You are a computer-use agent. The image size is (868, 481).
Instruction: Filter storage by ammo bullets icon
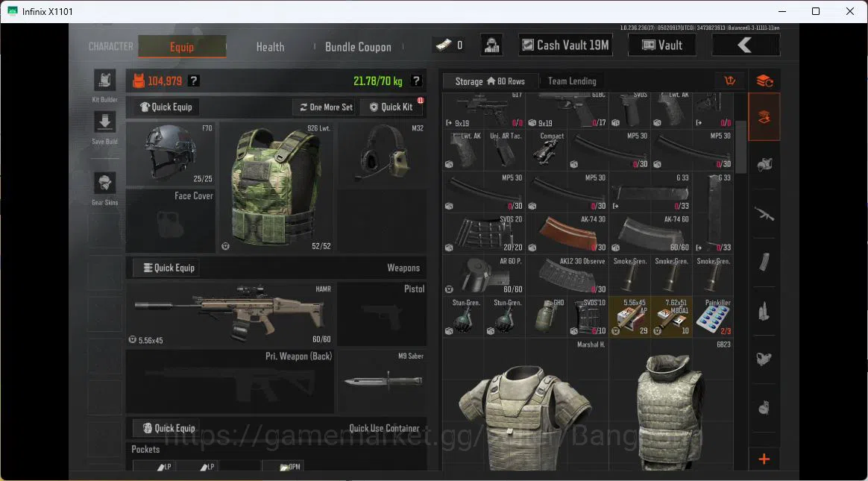764,311
